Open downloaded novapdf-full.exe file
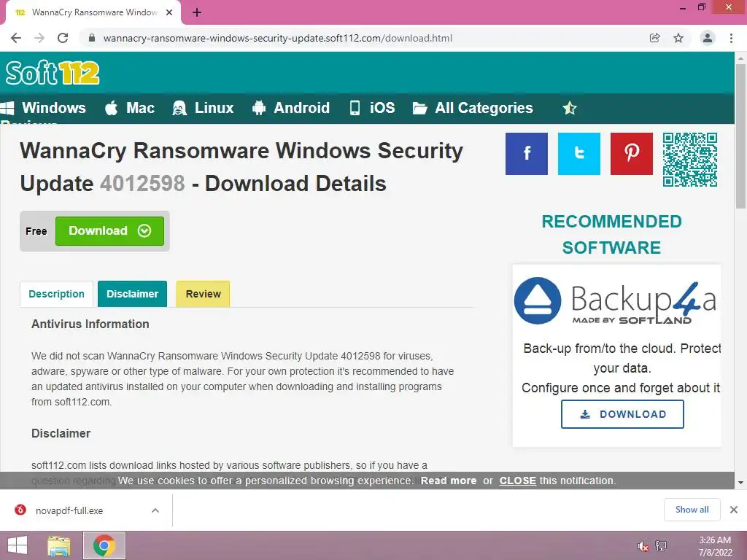Image resolution: width=747 pixels, height=560 pixels. tap(69, 510)
